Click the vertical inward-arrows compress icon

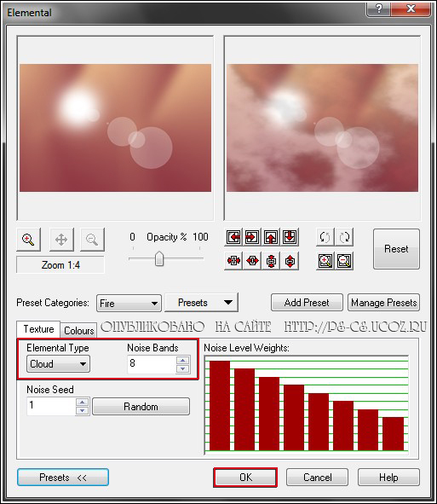pyautogui.click(x=271, y=261)
